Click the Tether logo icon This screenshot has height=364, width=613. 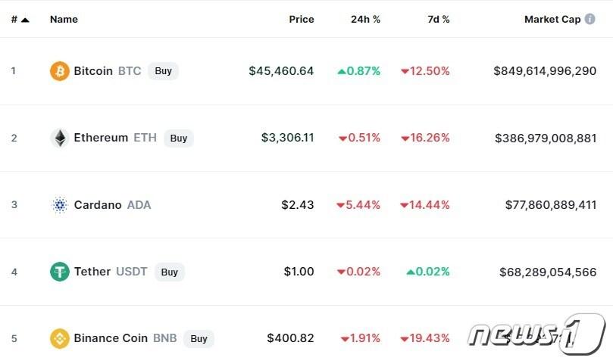pos(59,272)
